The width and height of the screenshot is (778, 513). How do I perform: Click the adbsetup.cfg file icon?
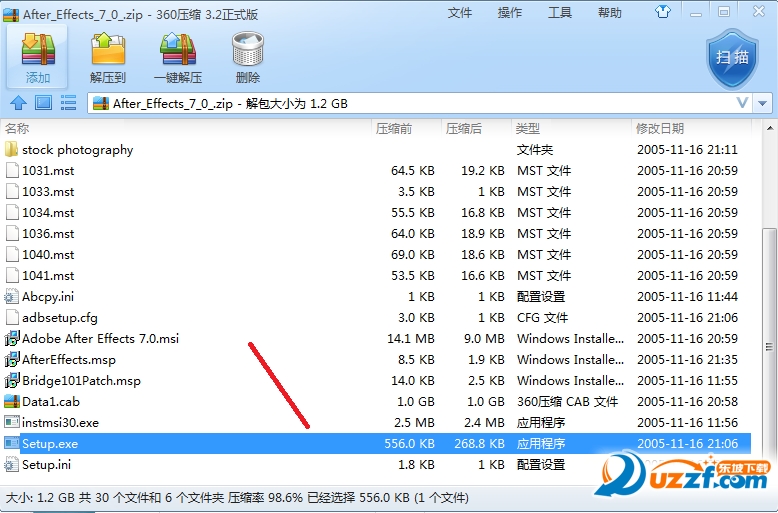click(12, 318)
